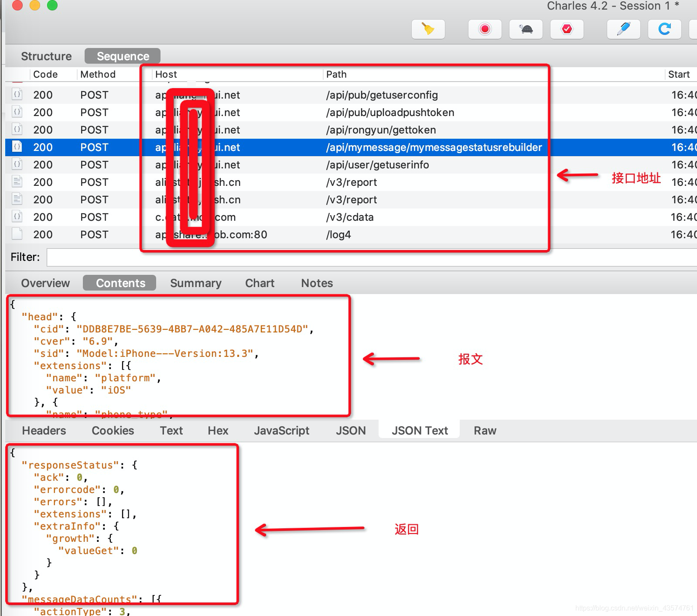The height and width of the screenshot is (616, 697).
Task: Select the /api/pub/uploadpushtoken request row
Action: (x=351, y=113)
